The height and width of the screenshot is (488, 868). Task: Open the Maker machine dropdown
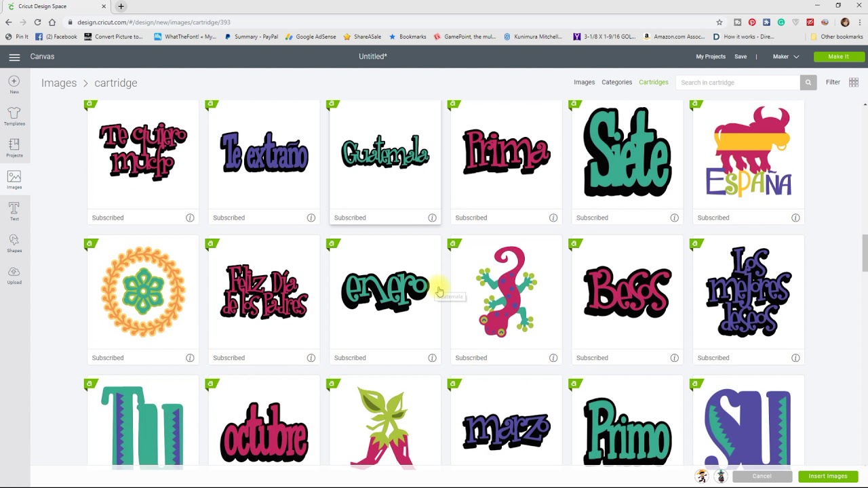pos(786,57)
